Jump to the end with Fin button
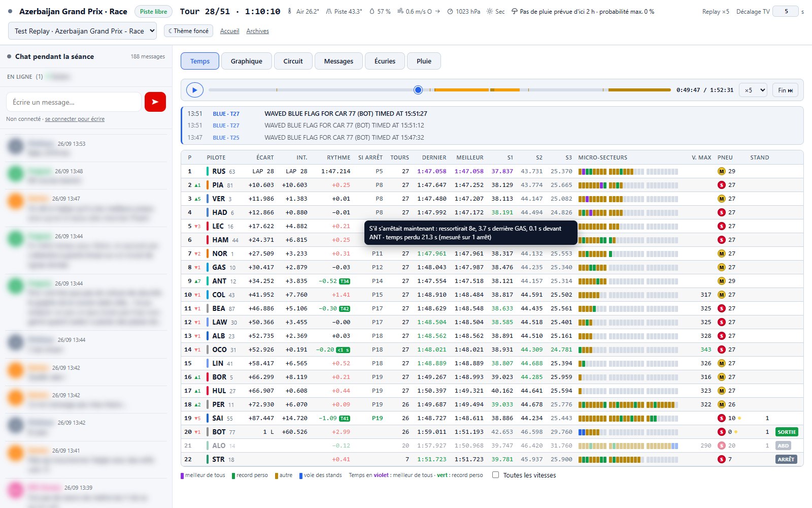812x508 pixels. tap(785, 90)
